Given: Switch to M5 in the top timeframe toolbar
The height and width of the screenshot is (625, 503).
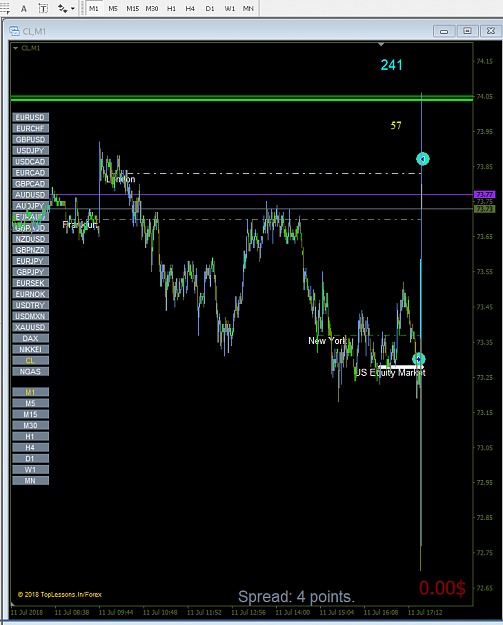Looking at the screenshot, I should [x=113, y=8].
